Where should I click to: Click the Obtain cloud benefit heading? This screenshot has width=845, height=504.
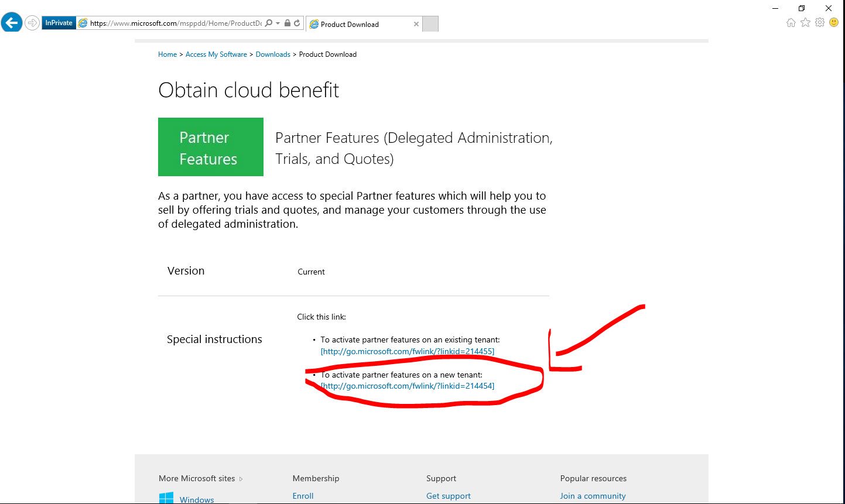tap(249, 90)
